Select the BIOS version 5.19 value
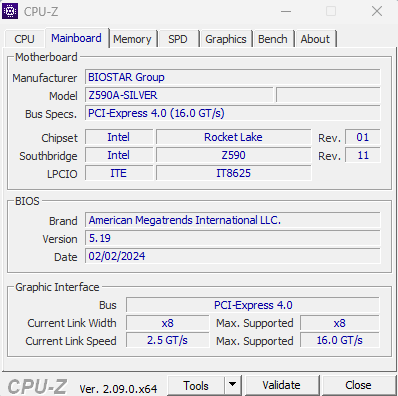Screen dimensions: 398x396 click(233, 238)
